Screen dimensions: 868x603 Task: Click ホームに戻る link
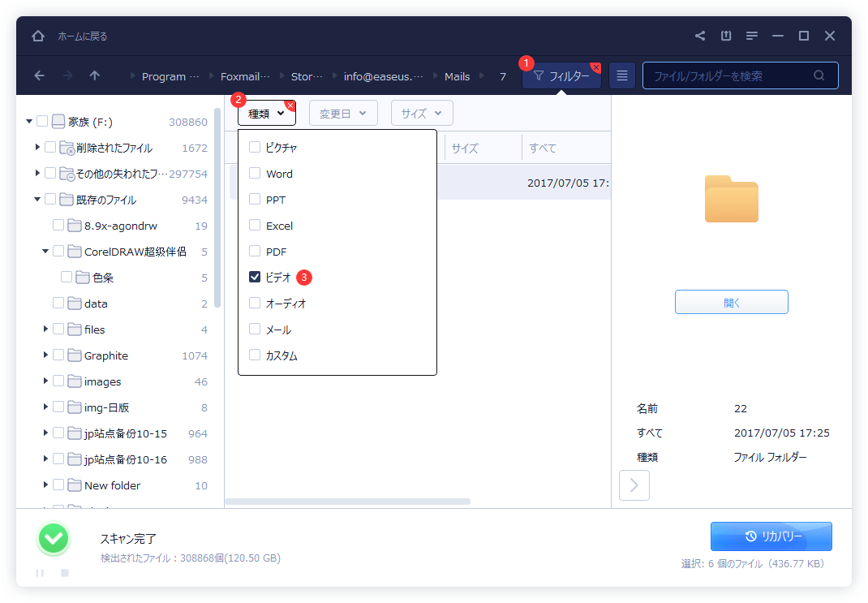coord(83,37)
